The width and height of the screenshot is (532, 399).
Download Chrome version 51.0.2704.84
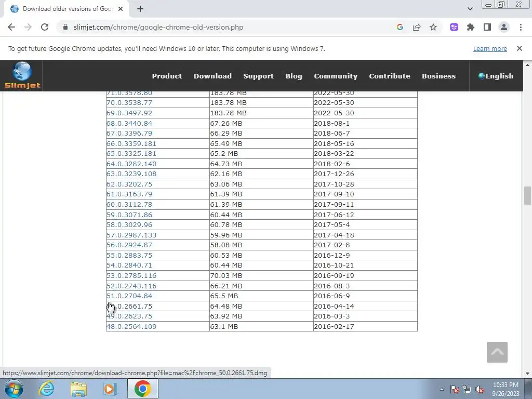[129, 296]
